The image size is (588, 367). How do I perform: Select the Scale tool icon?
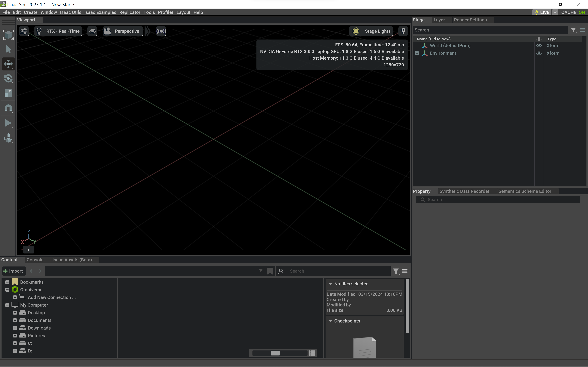pyautogui.click(x=8, y=93)
